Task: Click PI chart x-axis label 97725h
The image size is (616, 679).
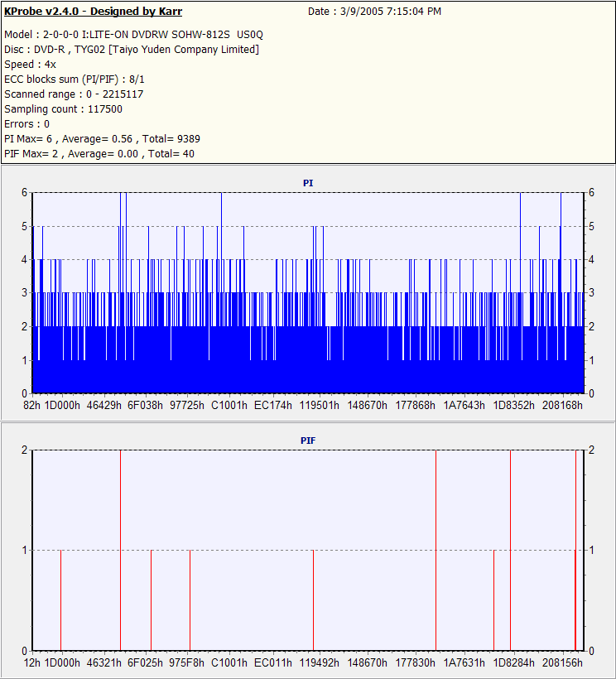Action: click(x=187, y=405)
